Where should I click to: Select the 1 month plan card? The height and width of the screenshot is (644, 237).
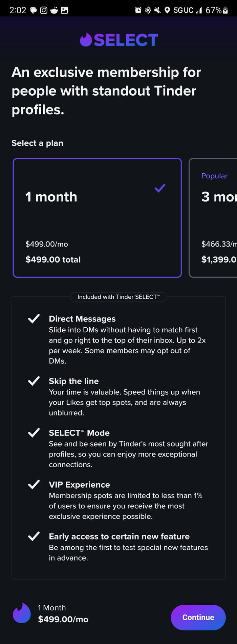(x=97, y=218)
